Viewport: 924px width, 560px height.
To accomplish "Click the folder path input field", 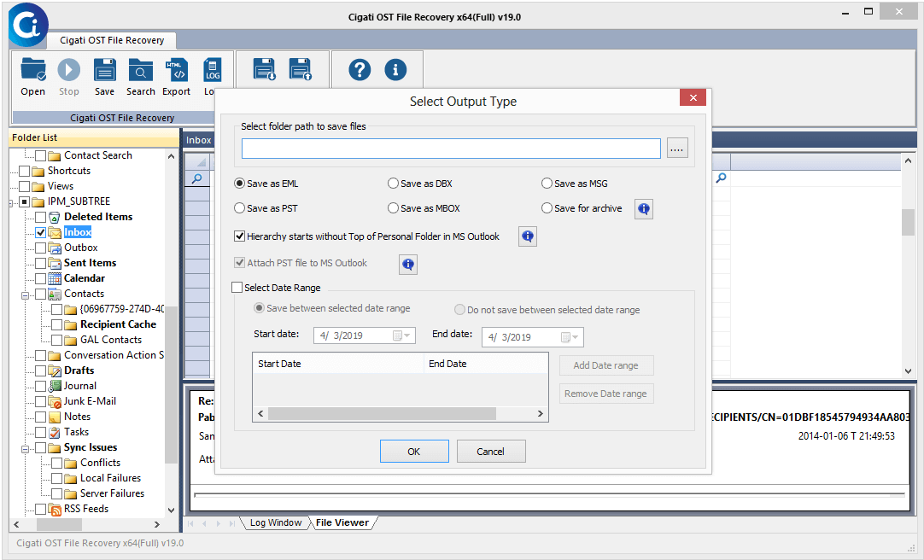I will click(x=451, y=149).
